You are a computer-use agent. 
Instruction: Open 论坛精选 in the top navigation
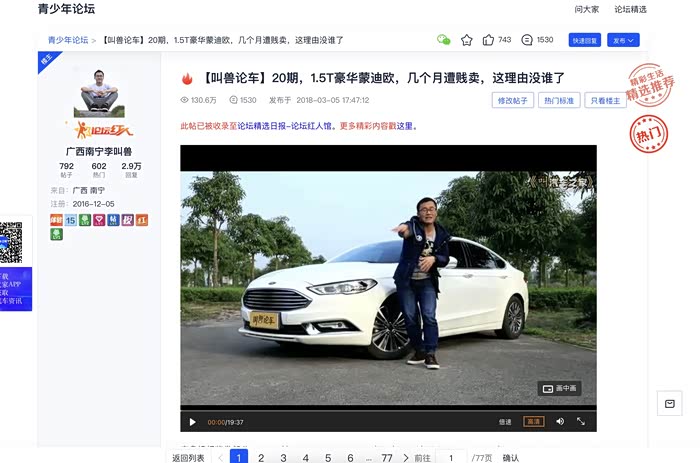(630, 9)
